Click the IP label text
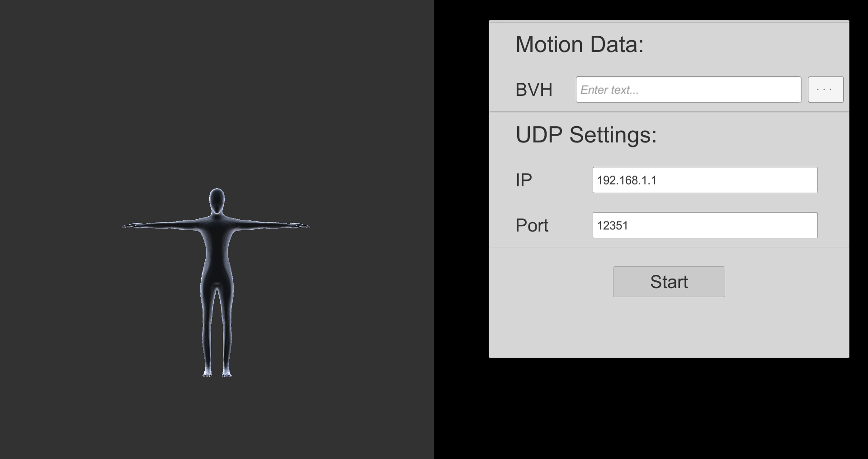This screenshot has height=459, width=868. tap(524, 180)
